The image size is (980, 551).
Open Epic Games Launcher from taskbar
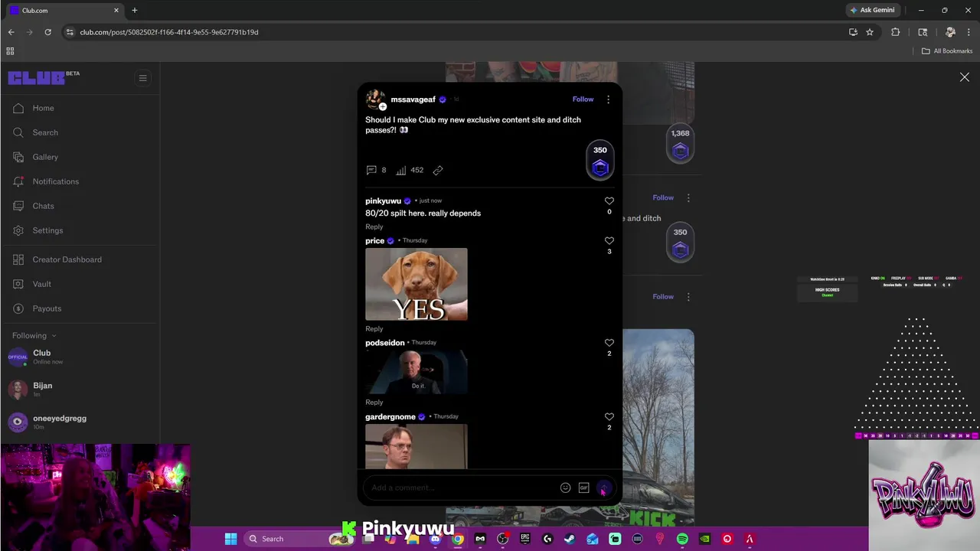click(524, 539)
